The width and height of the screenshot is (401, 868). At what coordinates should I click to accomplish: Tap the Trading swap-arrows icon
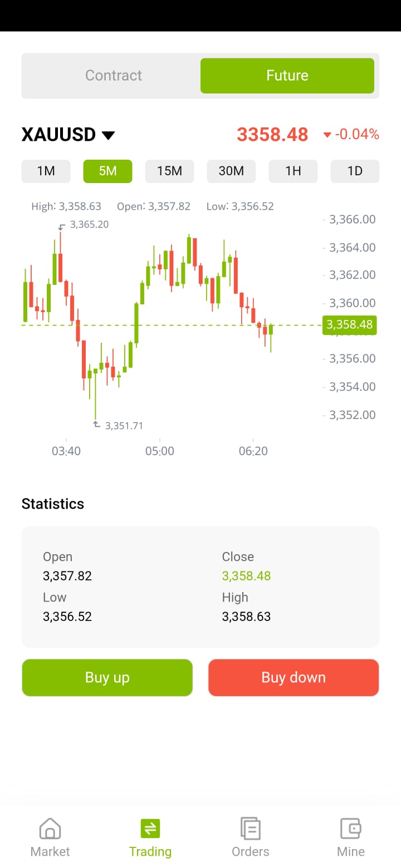150,828
